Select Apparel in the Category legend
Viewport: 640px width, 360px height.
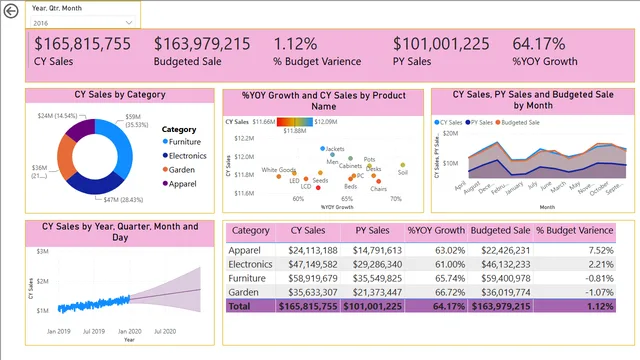click(x=180, y=184)
